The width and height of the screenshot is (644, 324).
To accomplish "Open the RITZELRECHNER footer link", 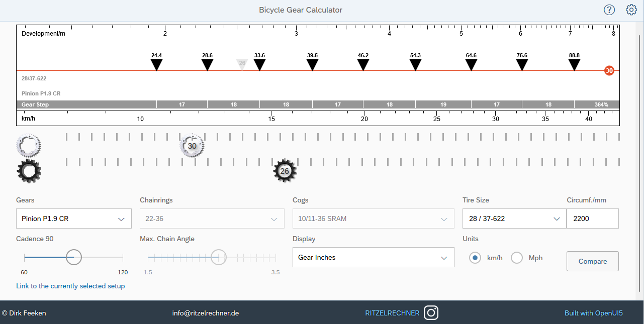I will pyautogui.click(x=392, y=313).
